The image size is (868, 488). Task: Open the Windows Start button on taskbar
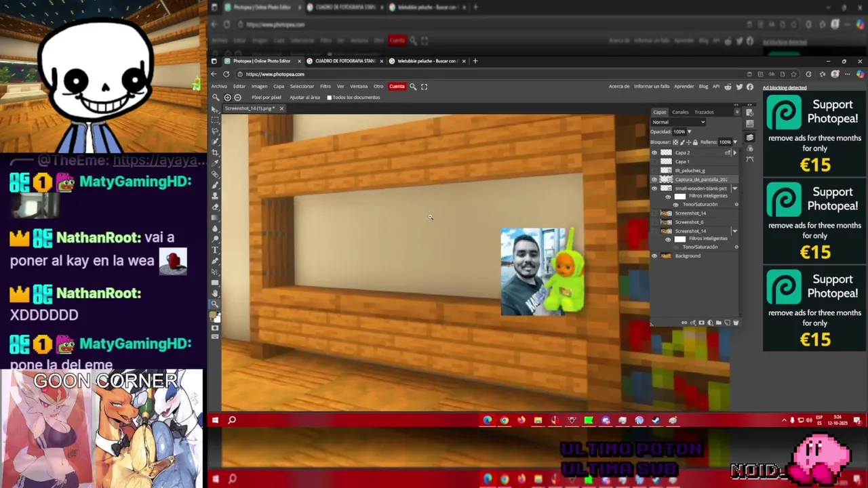pyautogui.click(x=215, y=420)
